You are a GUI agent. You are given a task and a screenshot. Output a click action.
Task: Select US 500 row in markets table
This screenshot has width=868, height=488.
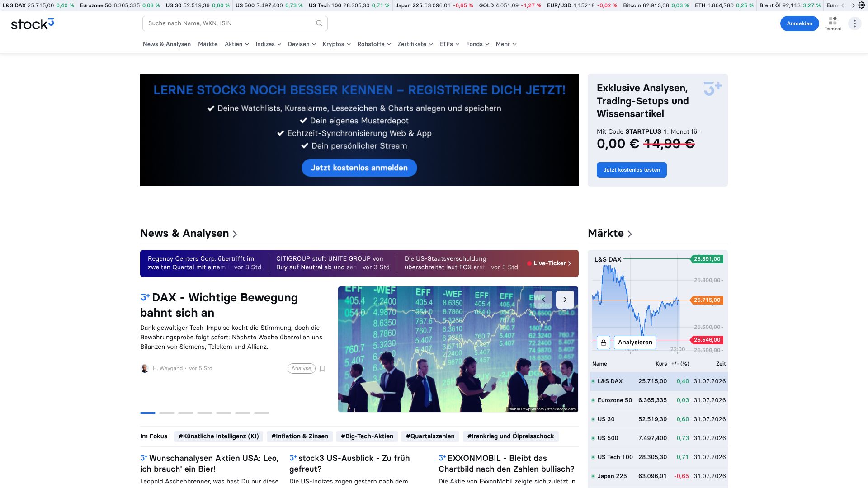click(659, 438)
